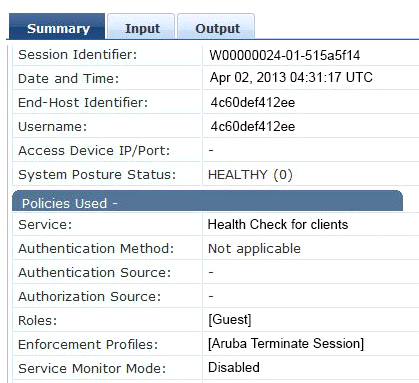The image size is (419, 383).
Task: Click the Not applicable authentication method value
Action: [x=254, y=249]
